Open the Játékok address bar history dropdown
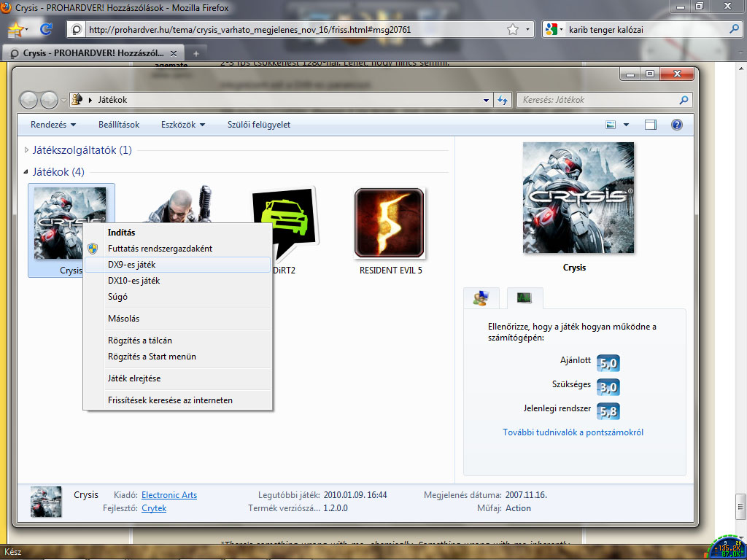 (486, 100)
